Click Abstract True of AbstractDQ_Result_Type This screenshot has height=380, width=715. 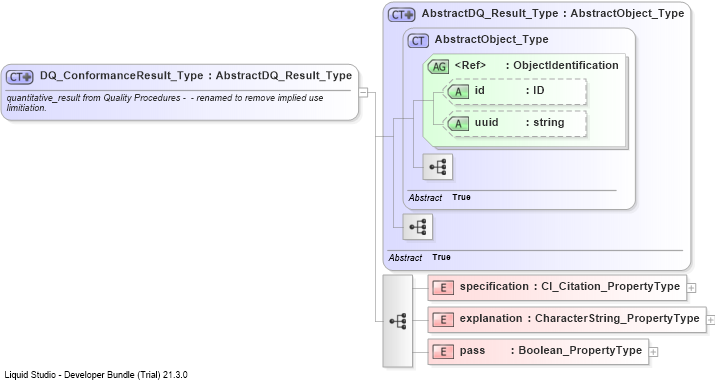(x=420, y=257)
